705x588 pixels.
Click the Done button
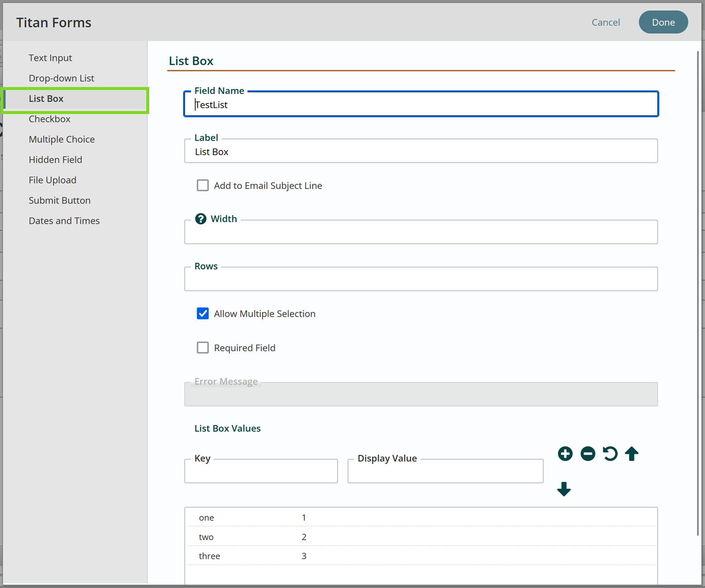click(x=663, y=22)
